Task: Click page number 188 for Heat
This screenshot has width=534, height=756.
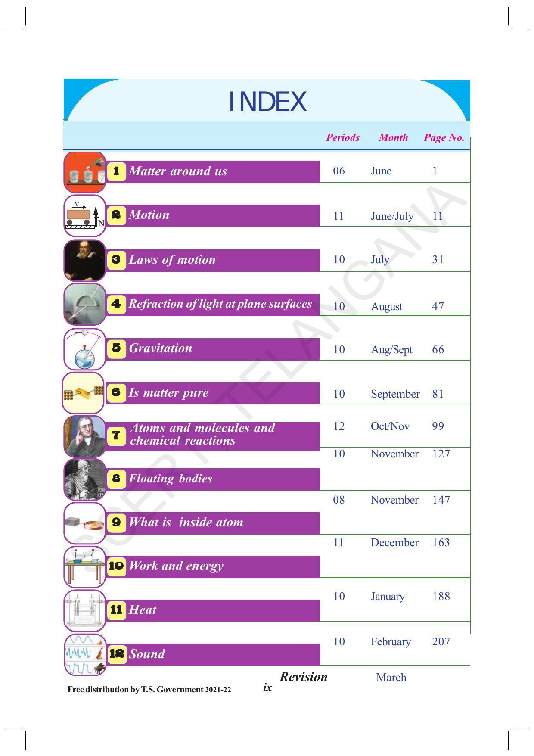Action: pos(441,596)
